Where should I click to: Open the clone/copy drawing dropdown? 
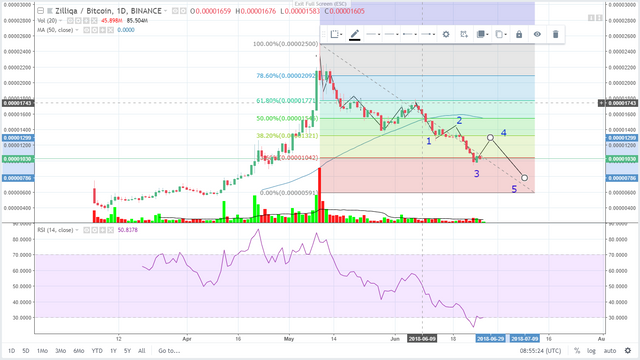(x=500, y=34)
